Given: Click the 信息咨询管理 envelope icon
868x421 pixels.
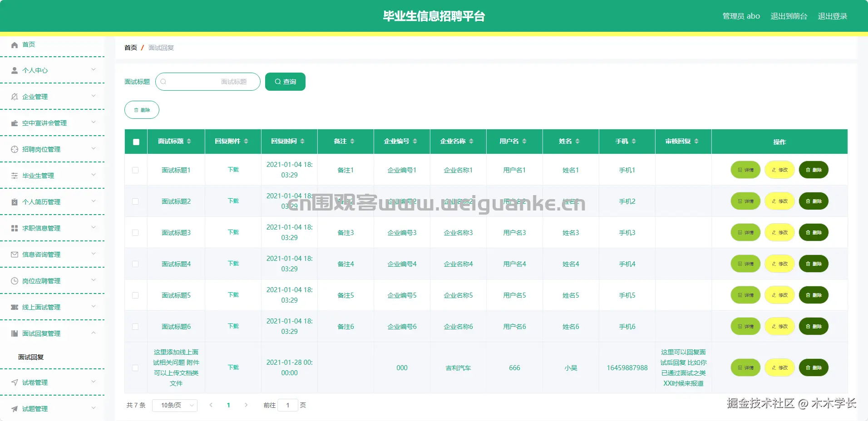Looking at the screenshot, I should point(15,255).
